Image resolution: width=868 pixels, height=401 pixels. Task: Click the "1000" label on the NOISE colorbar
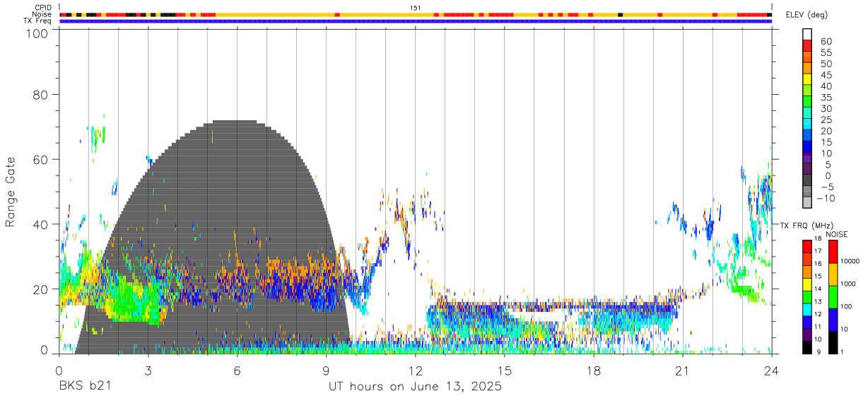point(848,284)
